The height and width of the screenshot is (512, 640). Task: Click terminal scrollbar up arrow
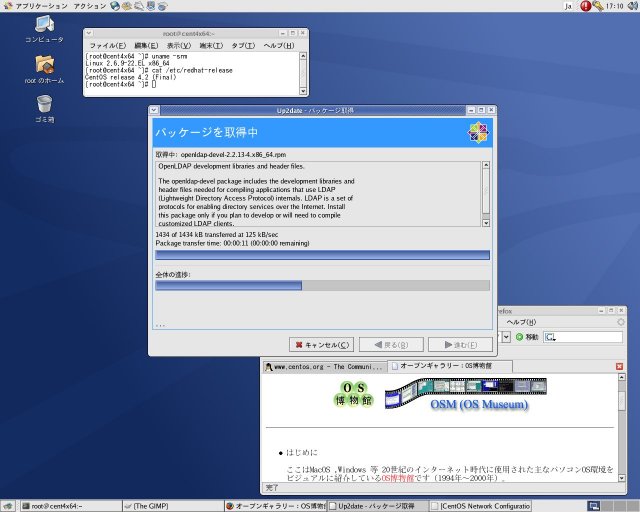click(303, 56)
